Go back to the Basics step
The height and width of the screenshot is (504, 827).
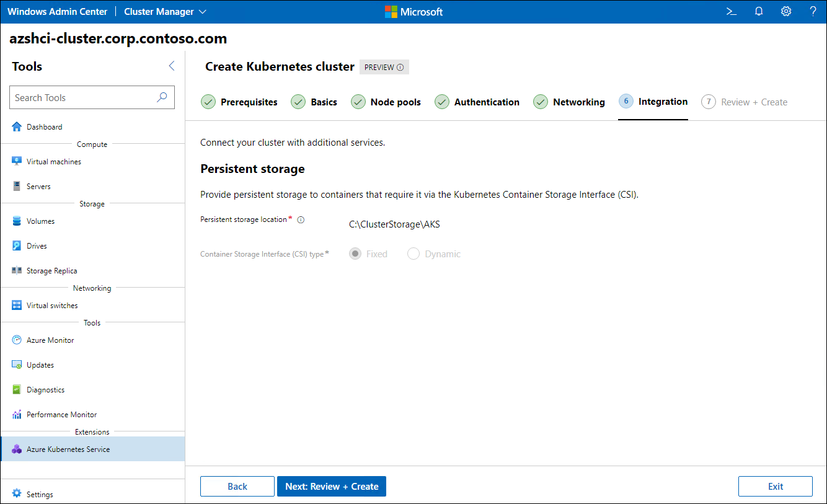323,102
